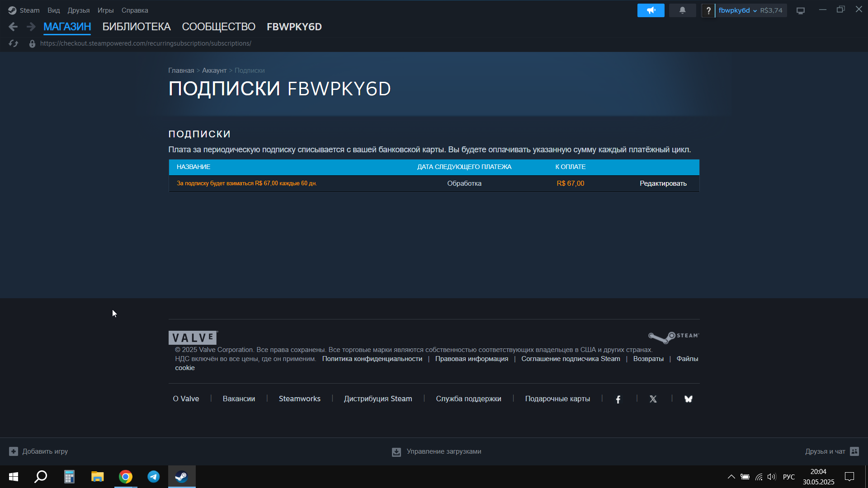Image resolution: width=868 pixels, height=488 pixels.
Task: Open Правовая информация link
Action: [x=472, y=359]
